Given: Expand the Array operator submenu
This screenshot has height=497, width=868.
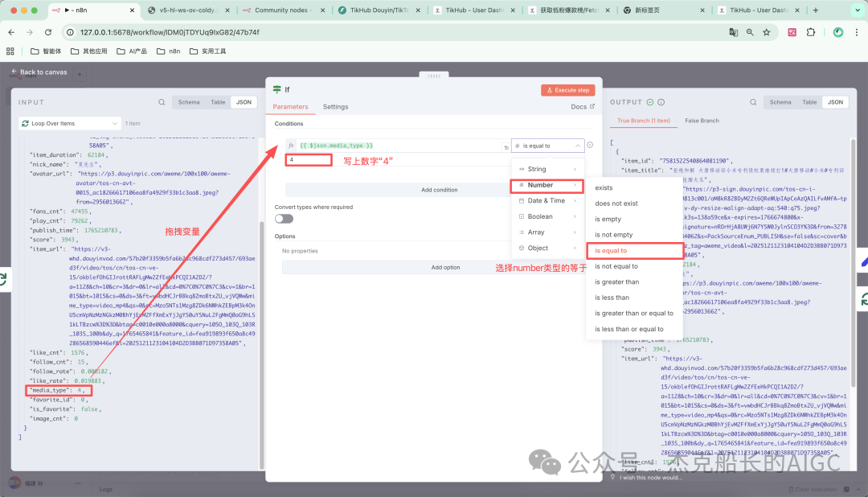Looking at the screenshot, I should (x=547, y=232).
